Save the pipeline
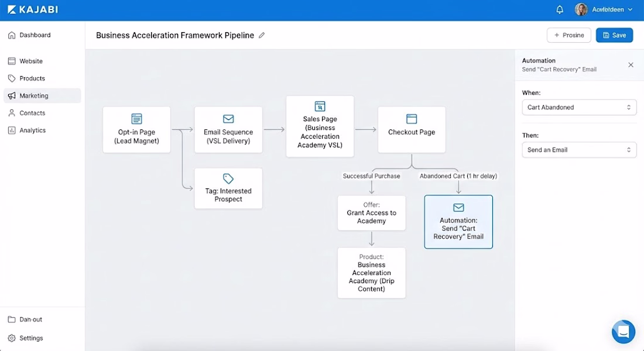The height and width of the screenshot is (351, 644). click(x=614, y=35)
